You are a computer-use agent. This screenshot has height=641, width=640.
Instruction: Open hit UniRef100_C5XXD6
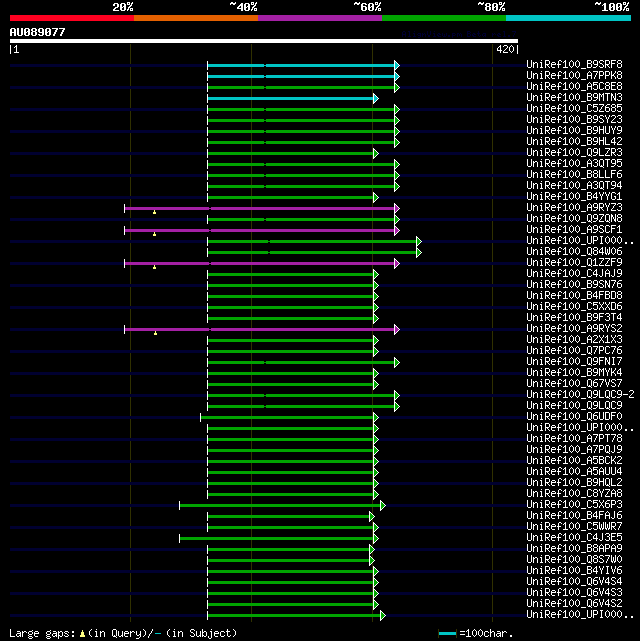[574, 307]
